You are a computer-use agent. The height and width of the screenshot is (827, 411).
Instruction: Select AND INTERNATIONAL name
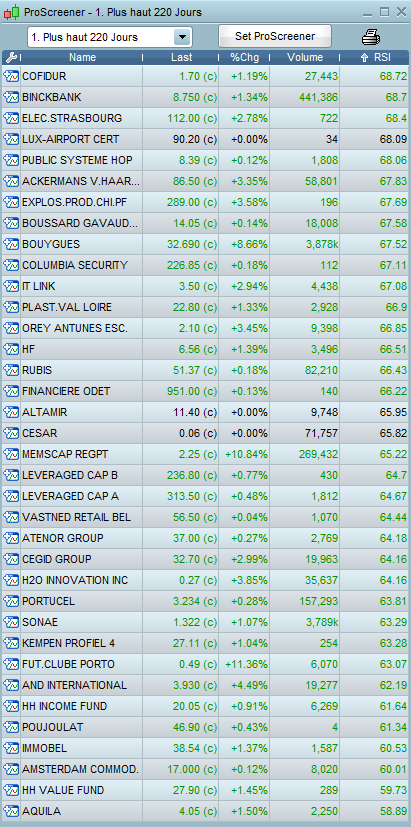point(74,685)
